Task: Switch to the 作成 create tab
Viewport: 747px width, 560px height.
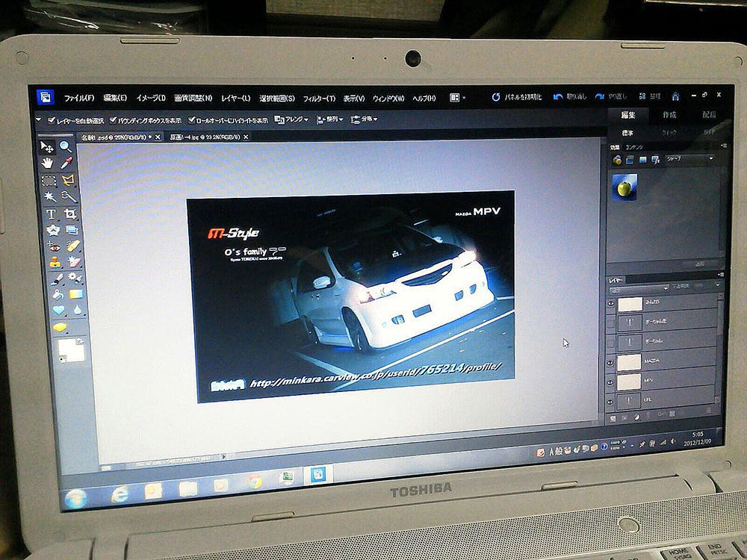Action: (669, 115)
